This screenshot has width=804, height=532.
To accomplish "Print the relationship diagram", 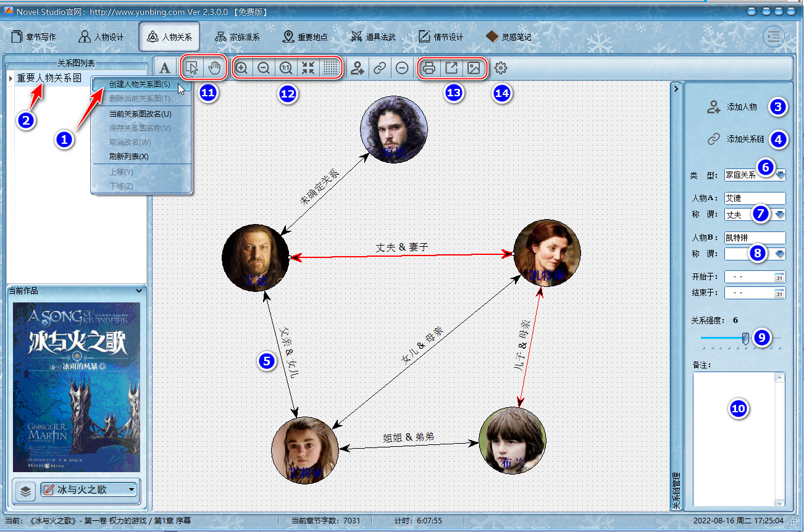I will [x=429, y=68].
